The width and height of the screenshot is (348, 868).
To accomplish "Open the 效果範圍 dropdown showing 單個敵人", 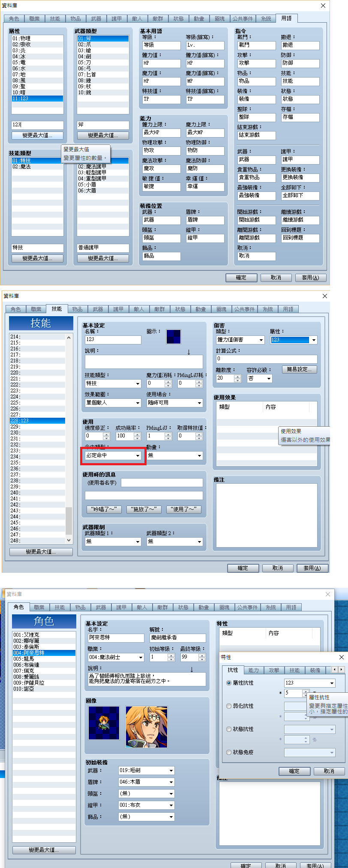I will point(113,403).
